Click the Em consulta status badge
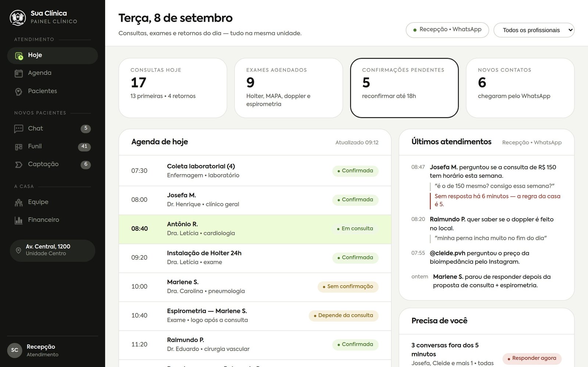 (355, 229)
